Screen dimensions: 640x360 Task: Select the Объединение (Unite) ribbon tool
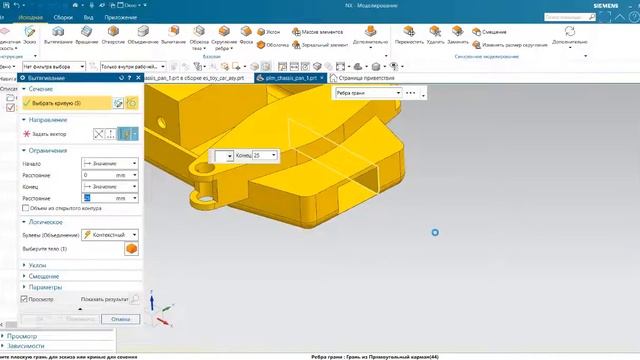coord(143,35)
